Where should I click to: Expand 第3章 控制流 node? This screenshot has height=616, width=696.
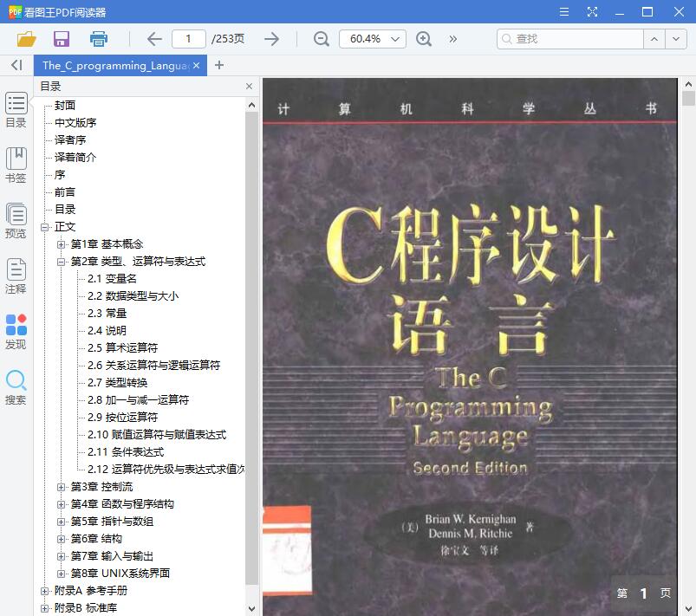(61, 487)
